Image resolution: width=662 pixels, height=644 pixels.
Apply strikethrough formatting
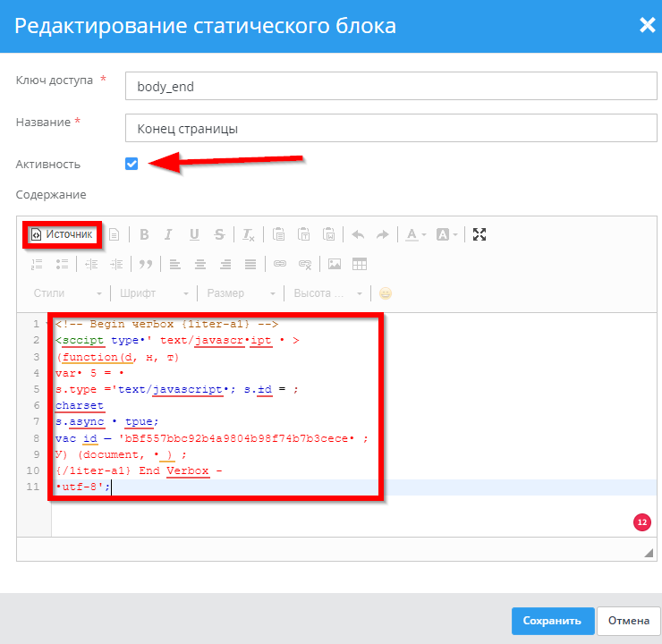(x=219, y=234)
